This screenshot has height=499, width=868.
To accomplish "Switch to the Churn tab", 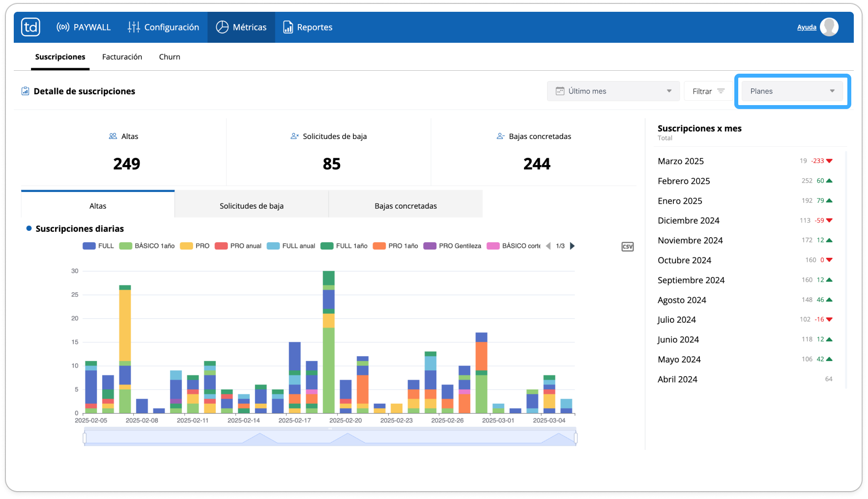I will [170, 57].
